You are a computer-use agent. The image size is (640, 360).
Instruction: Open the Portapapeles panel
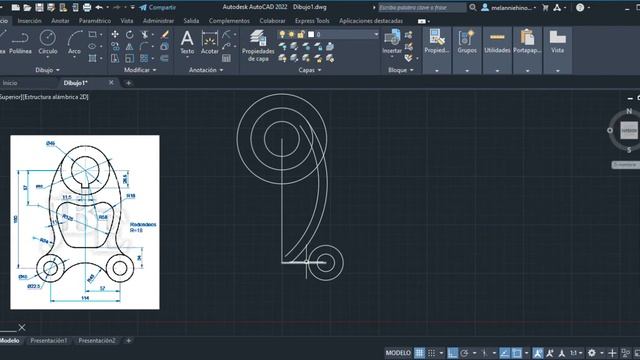(527, 50)
